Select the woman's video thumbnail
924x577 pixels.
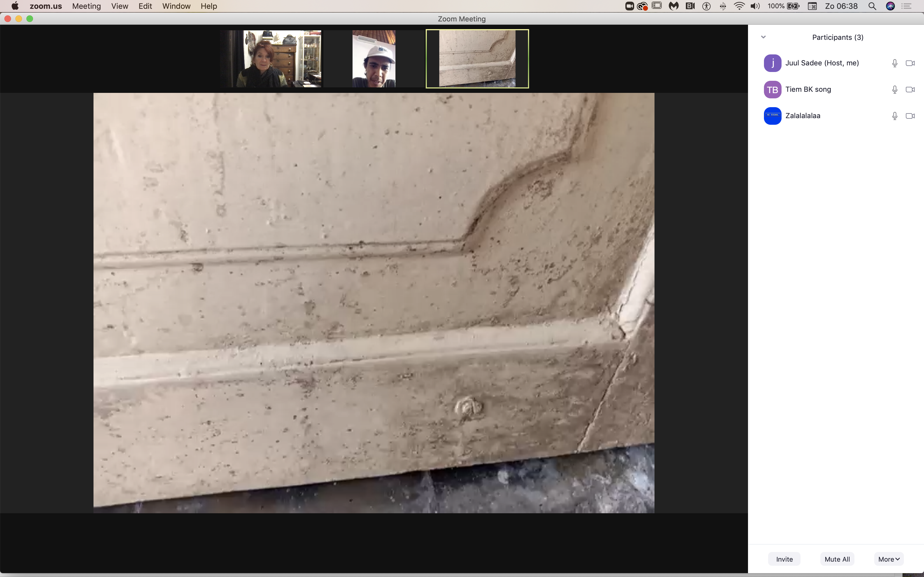271,59
